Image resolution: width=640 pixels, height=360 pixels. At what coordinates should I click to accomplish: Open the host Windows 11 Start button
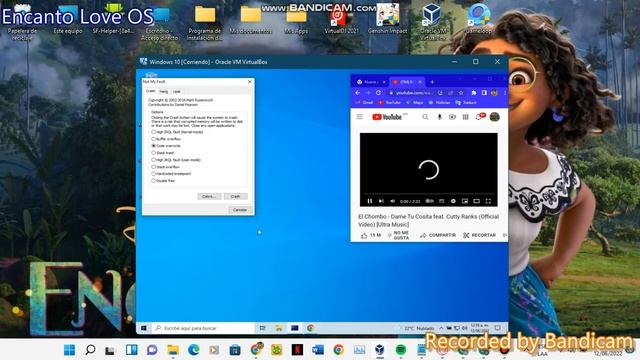pyautogui.click(x=70, y=350)
